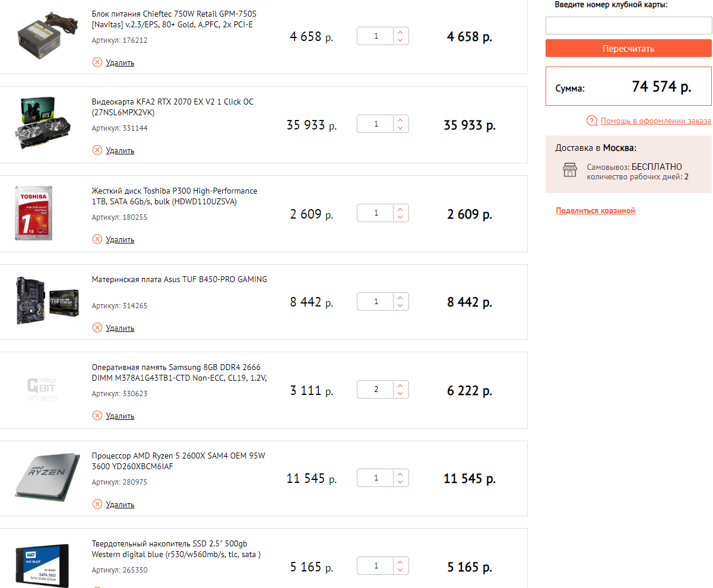This screenshot has width=713, height=588.
Task: Click the delete icon for AMD Ryzen 5 2600X
Action: pyautogui.click(x=97, y=504)
